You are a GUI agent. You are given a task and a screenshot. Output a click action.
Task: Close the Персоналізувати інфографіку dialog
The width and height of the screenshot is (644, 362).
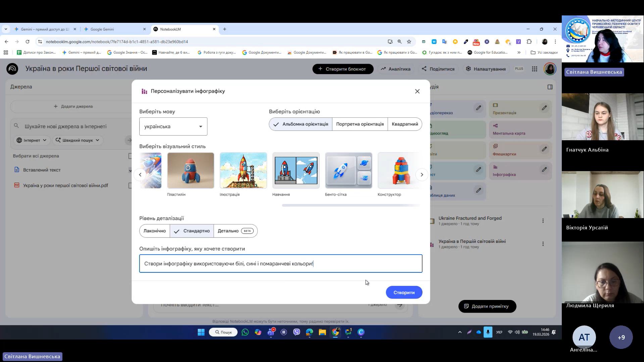coord(417,91)
